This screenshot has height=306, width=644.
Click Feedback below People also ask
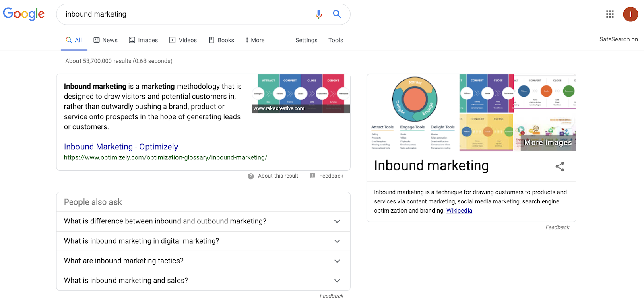point(331,296)
